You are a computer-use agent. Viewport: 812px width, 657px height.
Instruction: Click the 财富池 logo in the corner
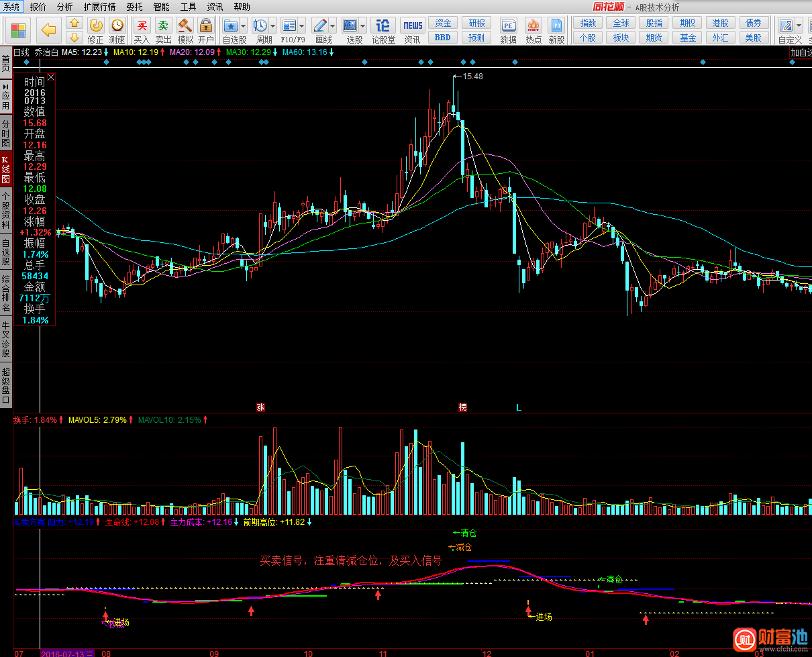tap(769, 639)
